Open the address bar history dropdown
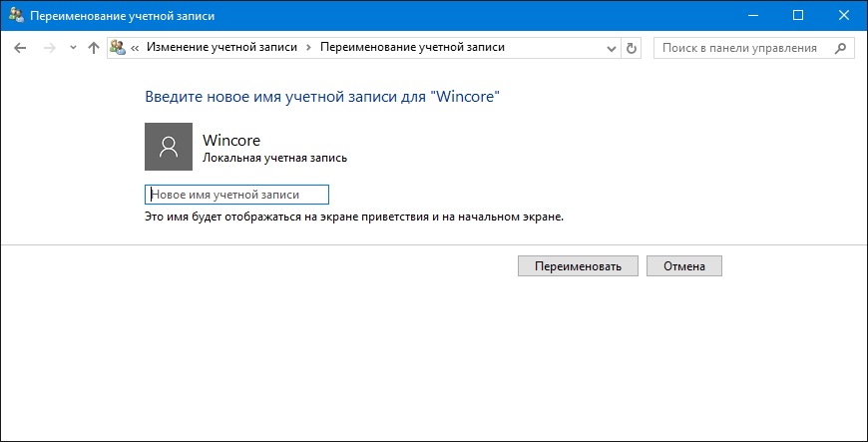 pyautogui.click(x=612, y=49)
